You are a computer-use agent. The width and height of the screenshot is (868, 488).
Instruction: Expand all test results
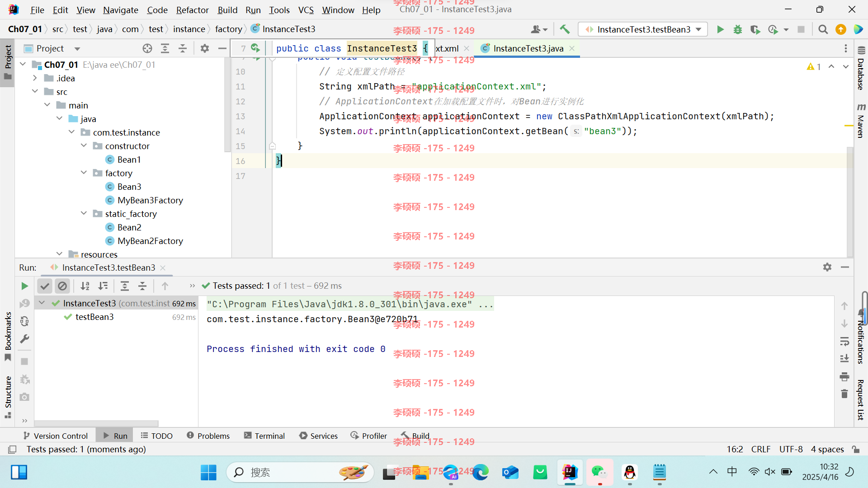click(x=125, y=286)
